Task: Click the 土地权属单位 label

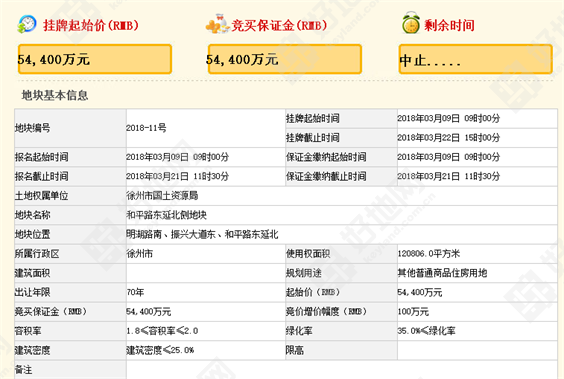Action: (41, 196)
